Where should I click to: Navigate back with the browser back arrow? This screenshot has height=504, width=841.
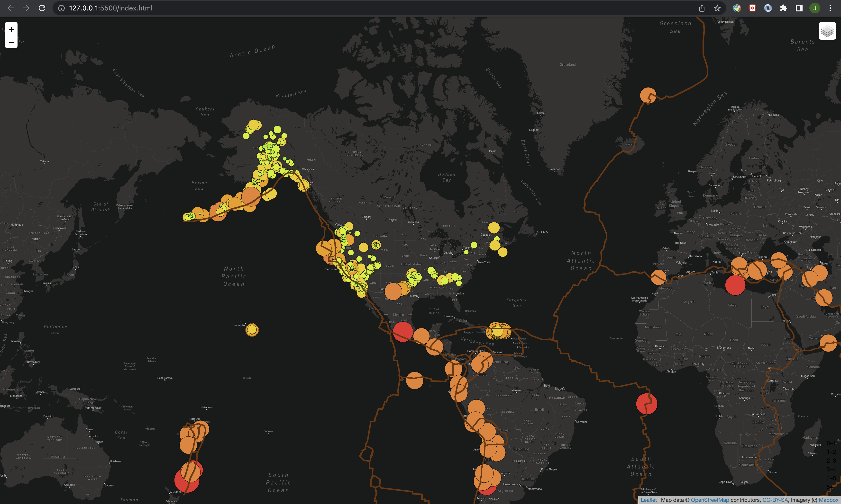point(10,8)
